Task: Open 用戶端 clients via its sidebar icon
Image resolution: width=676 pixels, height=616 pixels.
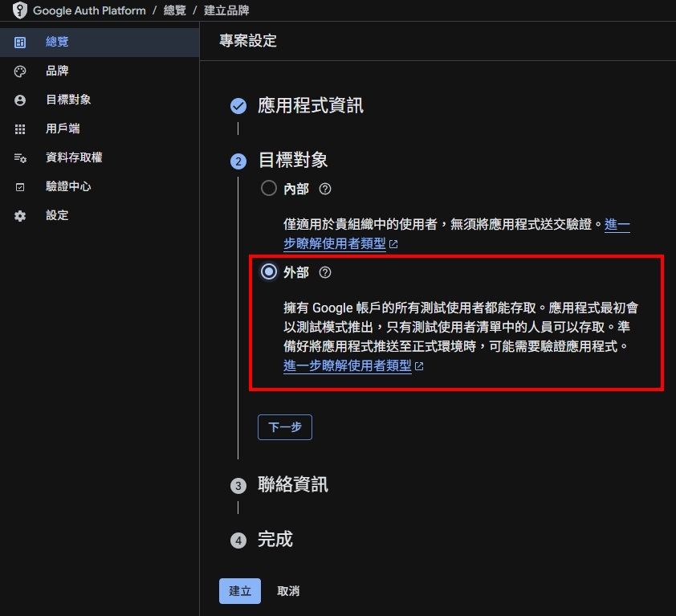Action: pyautogui.click(x=19, y=129)
